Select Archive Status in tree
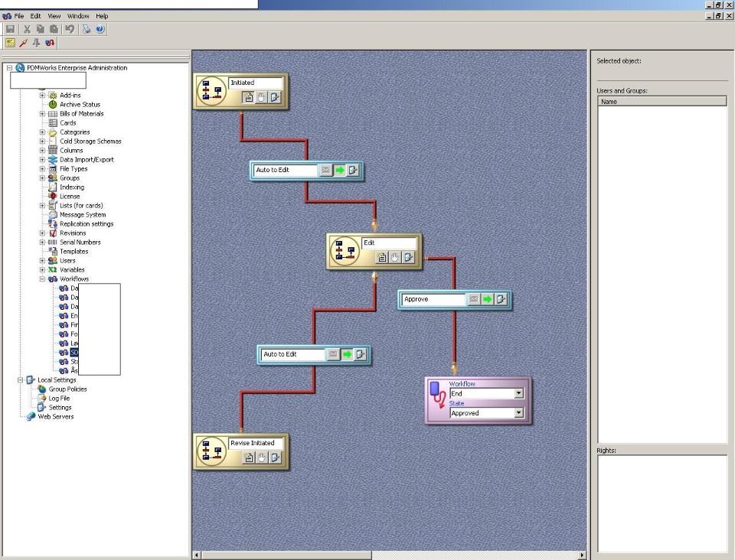 [80, 104]
